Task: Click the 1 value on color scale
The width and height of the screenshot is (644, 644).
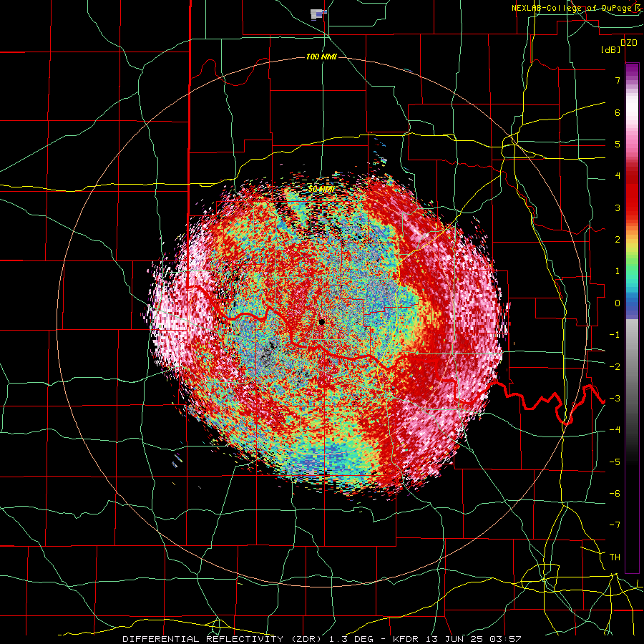Action: tap(618, 271)
